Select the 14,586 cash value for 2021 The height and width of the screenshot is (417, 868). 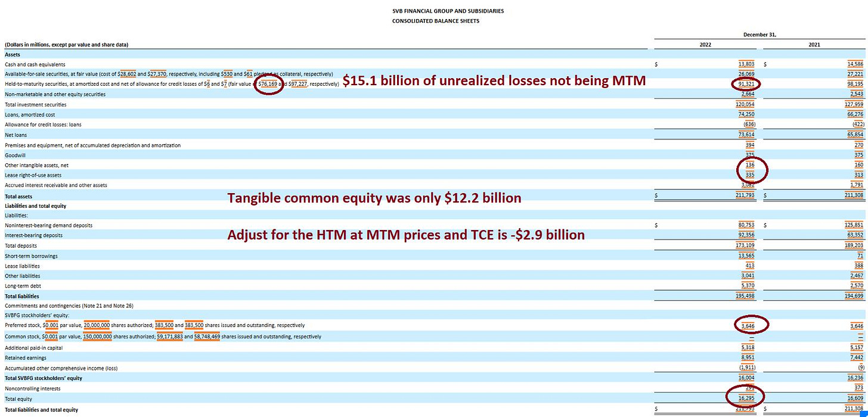click(855, 64)
